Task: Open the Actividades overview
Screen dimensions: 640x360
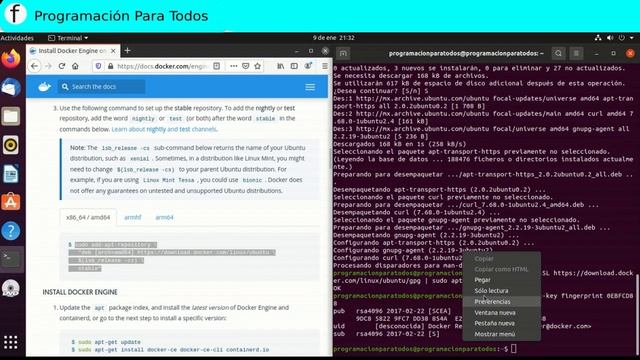Action: pos(17,38)
